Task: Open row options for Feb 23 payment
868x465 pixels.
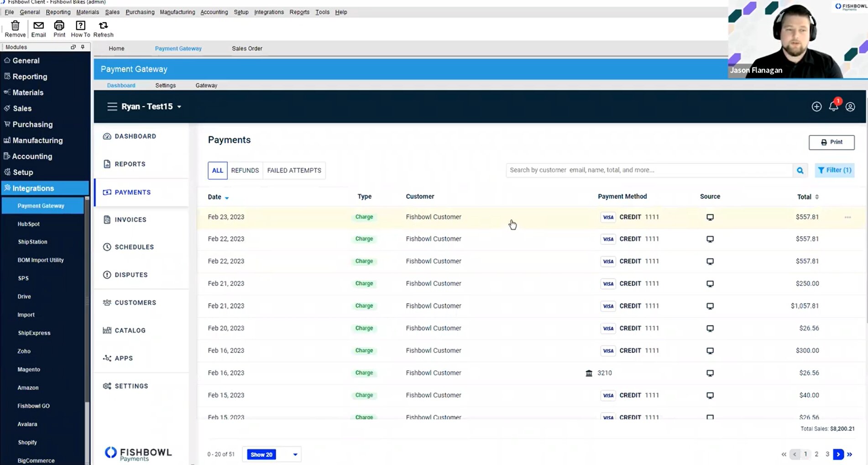Action: (x=847, y=217)
